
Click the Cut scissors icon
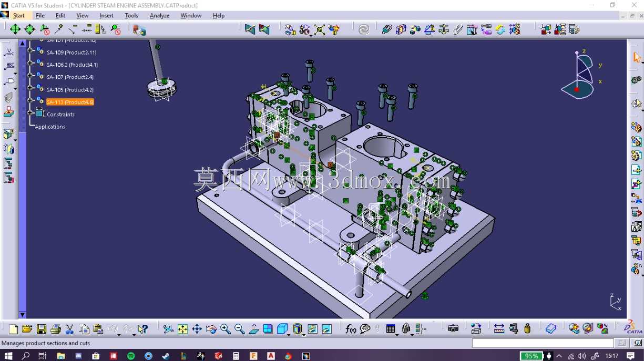[69, 329]
